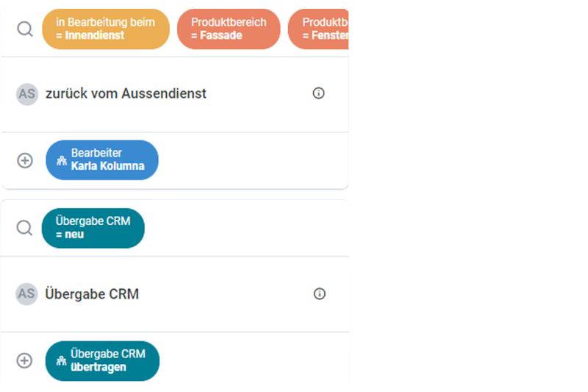Click the search icon beside Übergabe CRM = neu
The width and height of the screenshot is (588, 392).
[25, 228]
